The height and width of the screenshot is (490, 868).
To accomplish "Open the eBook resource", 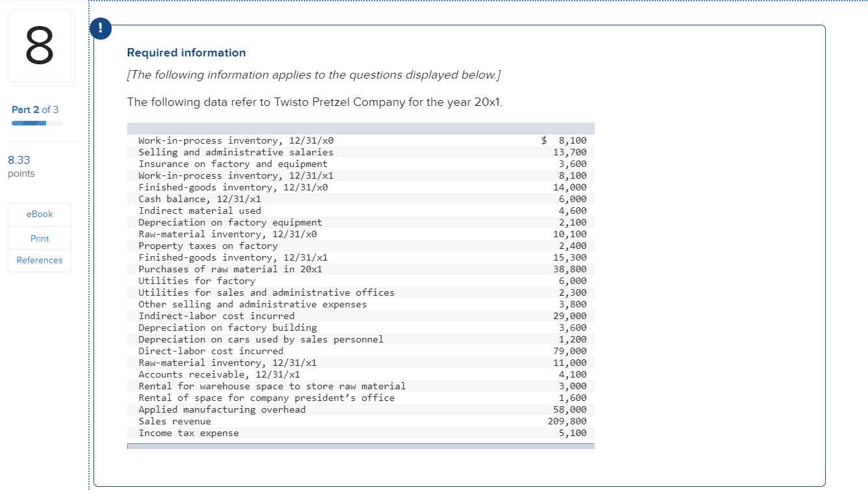I will point(40,214).
